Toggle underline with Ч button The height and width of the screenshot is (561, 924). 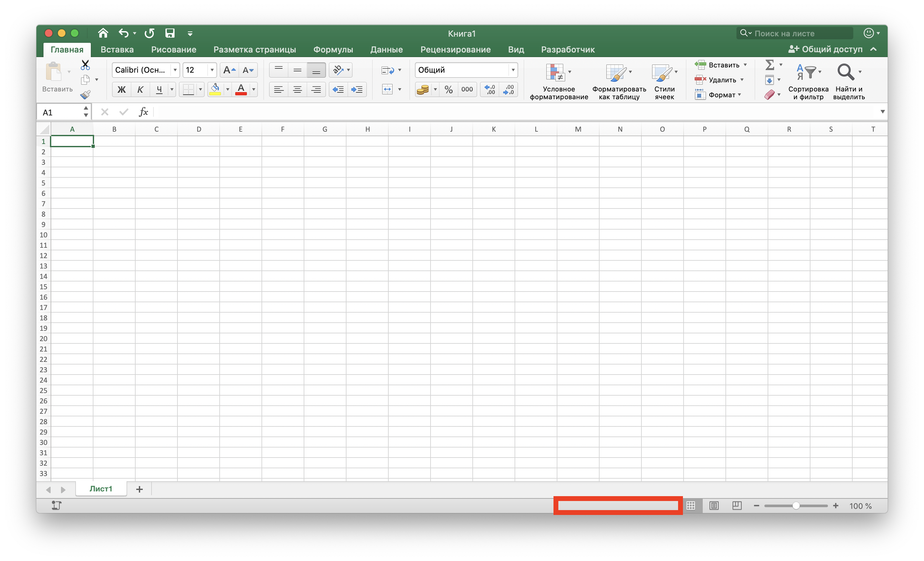tap(159, 90)
